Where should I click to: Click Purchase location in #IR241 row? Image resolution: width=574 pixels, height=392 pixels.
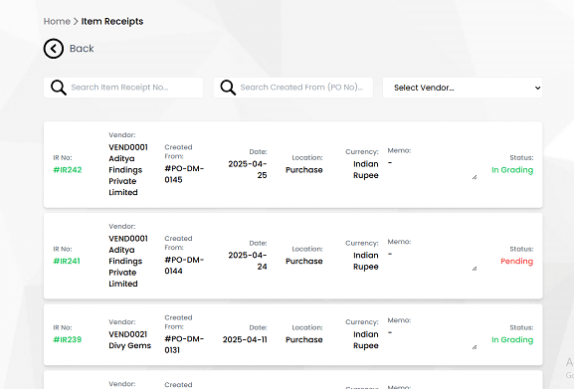coord(304,261)
